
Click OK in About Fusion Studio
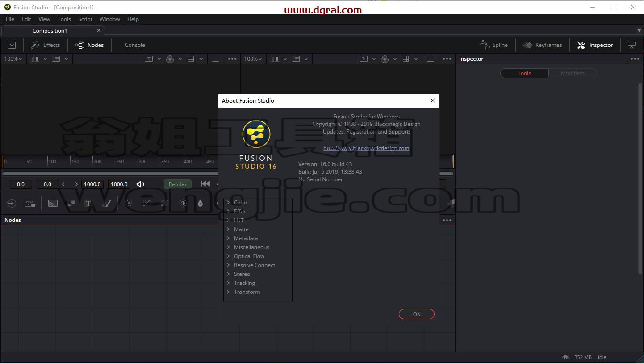[x=417, y=314]
